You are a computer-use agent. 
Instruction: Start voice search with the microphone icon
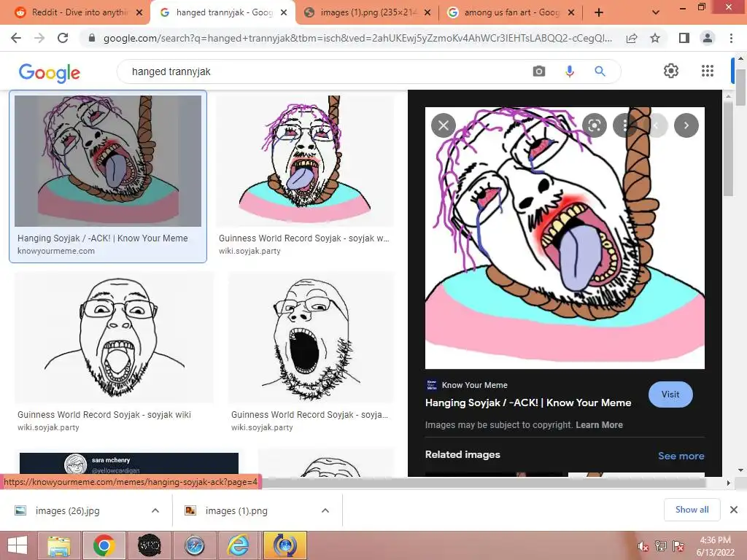coord(569,71)
